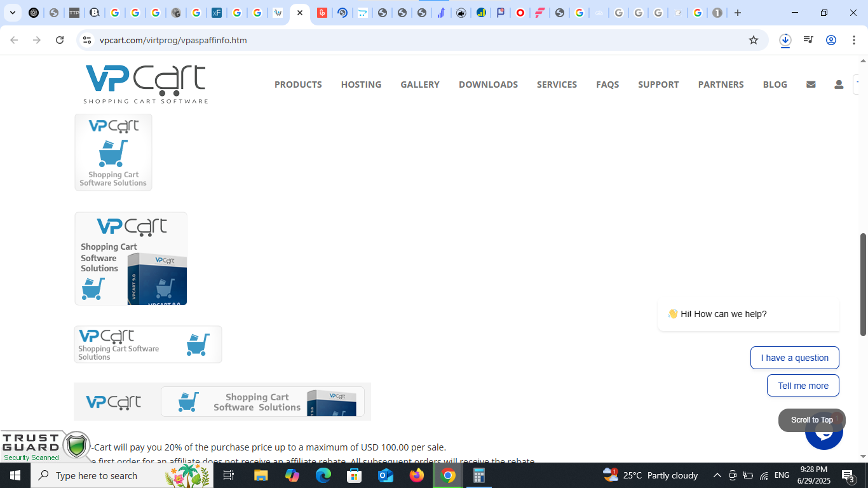
Task: Select the small square VP Cart banner
Action: coord(113,152)
